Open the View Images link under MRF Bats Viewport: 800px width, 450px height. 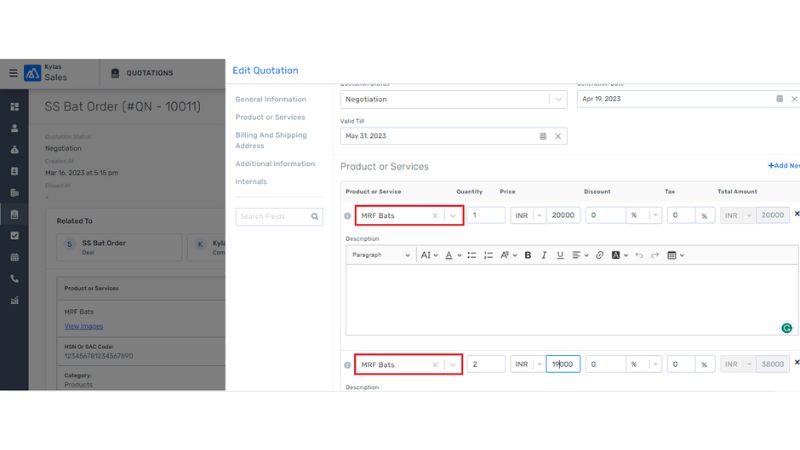pyautogui.click(x=84, y=326)
